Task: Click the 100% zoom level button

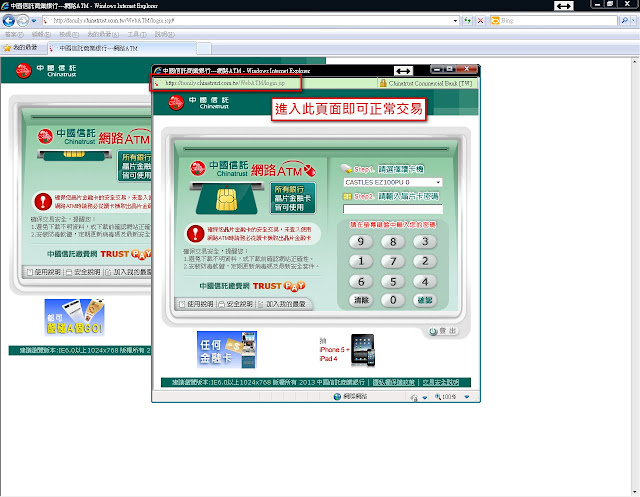Action: (x=446, y=397)
